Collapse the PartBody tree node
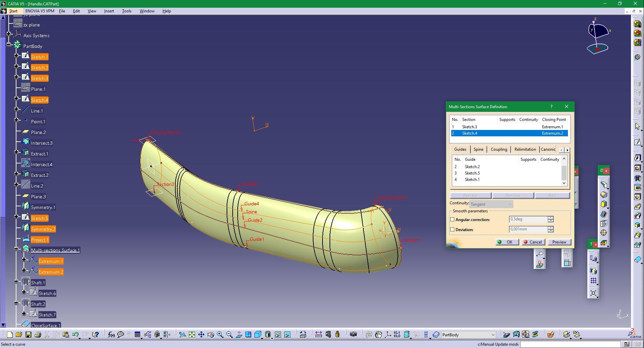The image size is (644, 348). 9,45
